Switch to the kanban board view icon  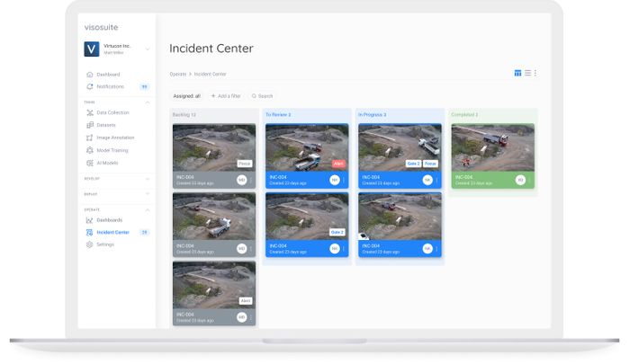coord(517,73)
